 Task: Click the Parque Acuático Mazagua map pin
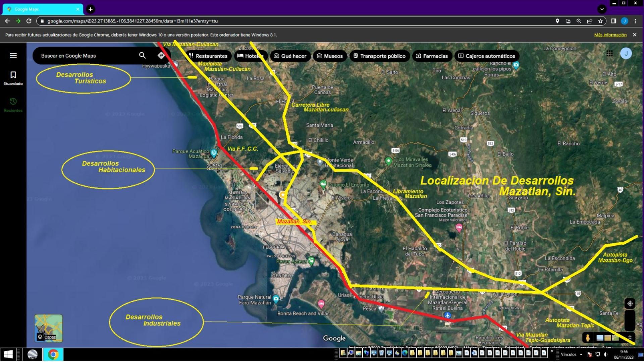[214, 153]
